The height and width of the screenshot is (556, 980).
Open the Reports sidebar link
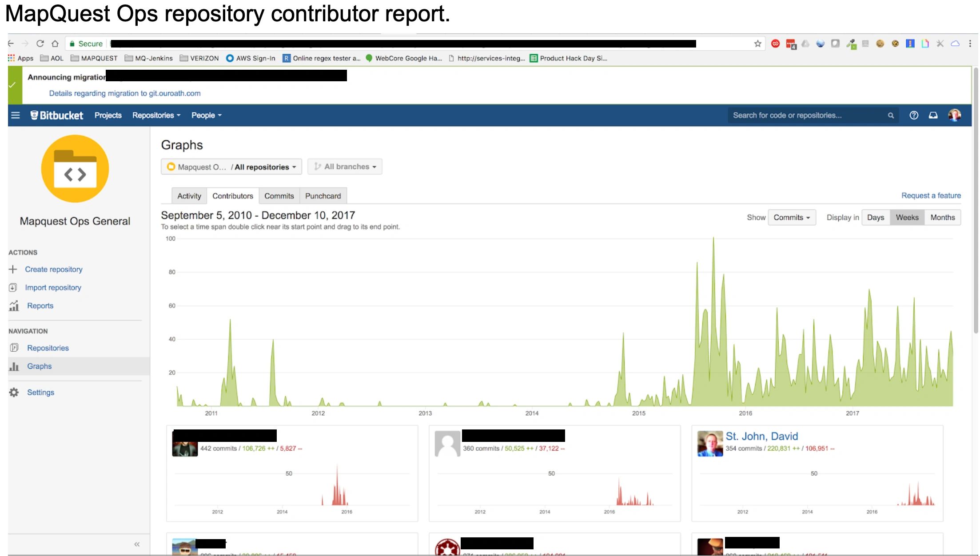pyautogui.click(x=40, y=306)
